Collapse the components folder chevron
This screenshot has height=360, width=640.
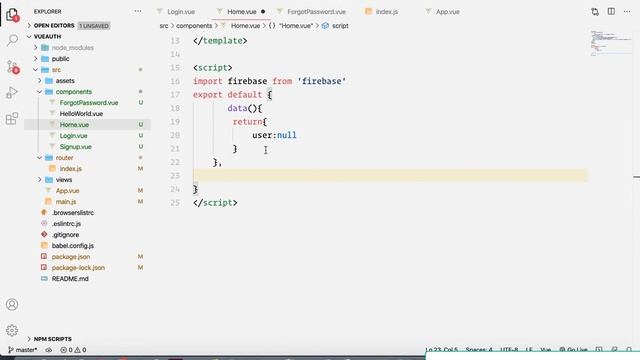40,92
